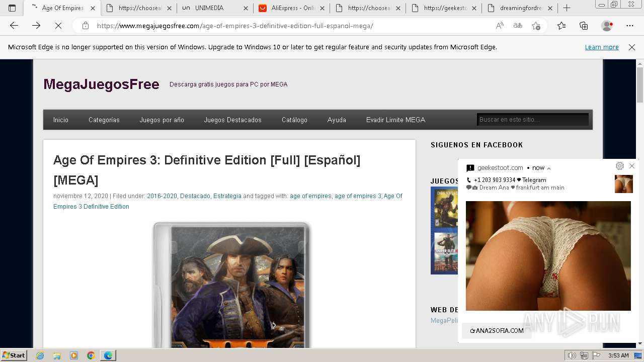Open the Juegos Destacados menu item
Viewport: 644px width, 362px height.
click(x=233, y=120)
